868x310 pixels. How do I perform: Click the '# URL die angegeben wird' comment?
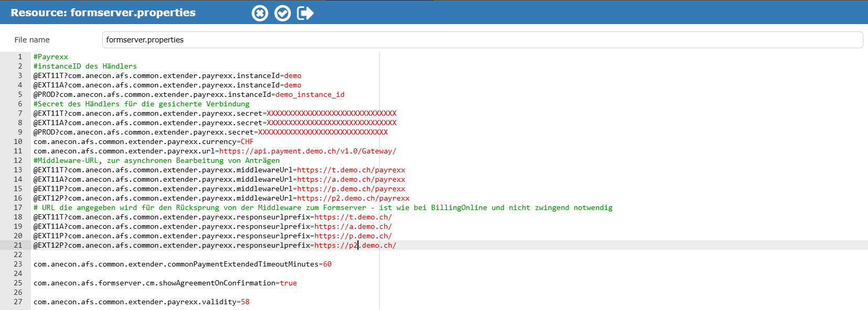[x=323, y=207]
